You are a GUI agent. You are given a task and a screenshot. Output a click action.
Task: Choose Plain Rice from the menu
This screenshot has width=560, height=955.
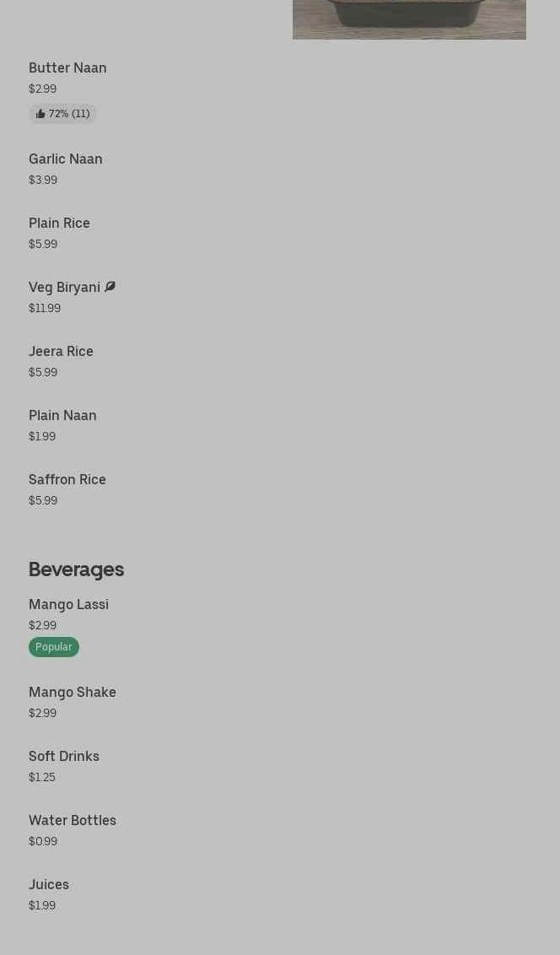click(59, 223)
